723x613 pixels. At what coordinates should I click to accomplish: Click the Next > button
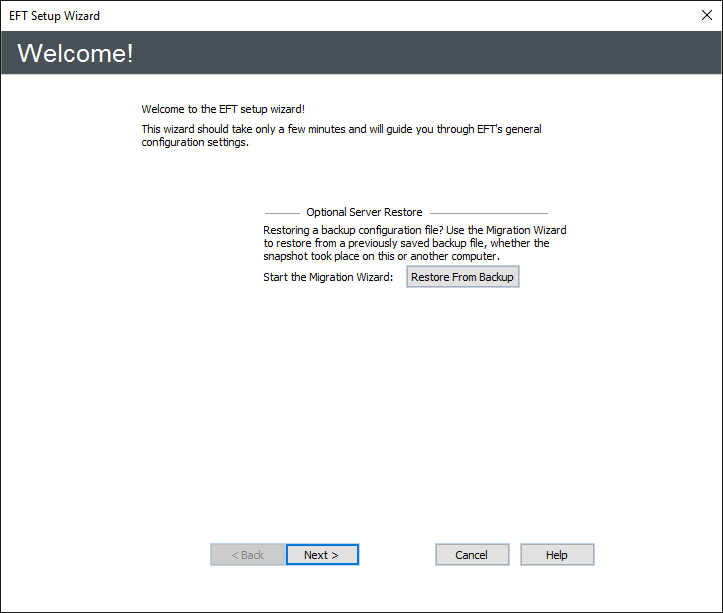pyautogui.click(x=321, y=555)
